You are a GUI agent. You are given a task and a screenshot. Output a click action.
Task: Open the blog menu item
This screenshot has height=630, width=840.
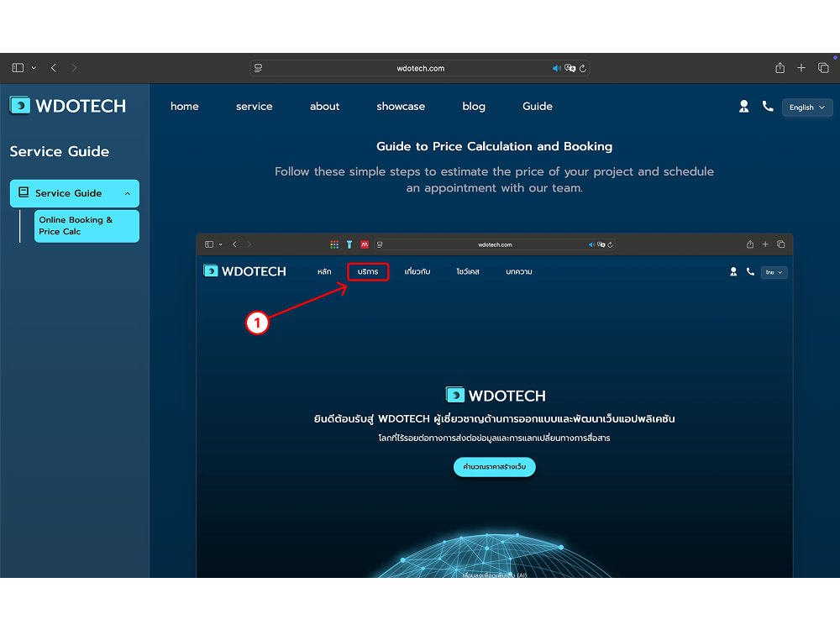point(474,106)
